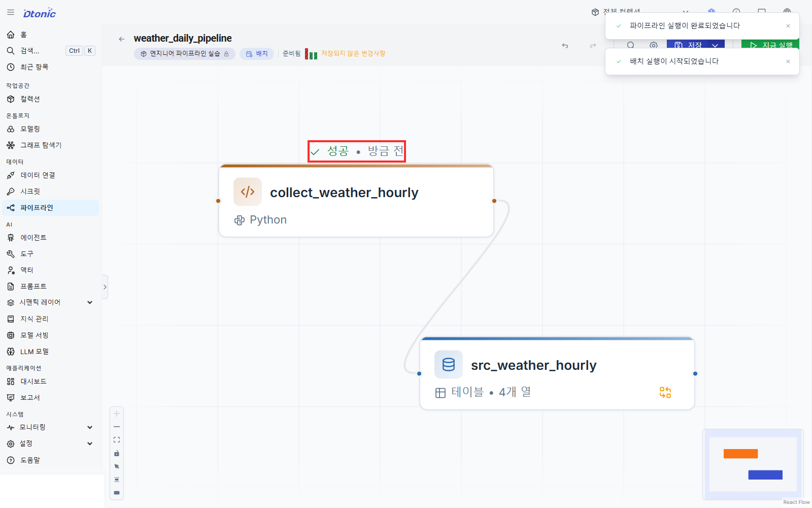Click the code icon on collect_weather_hourly
The width and height of the screenshot is (812, 508).
click(x=248, y=192)
